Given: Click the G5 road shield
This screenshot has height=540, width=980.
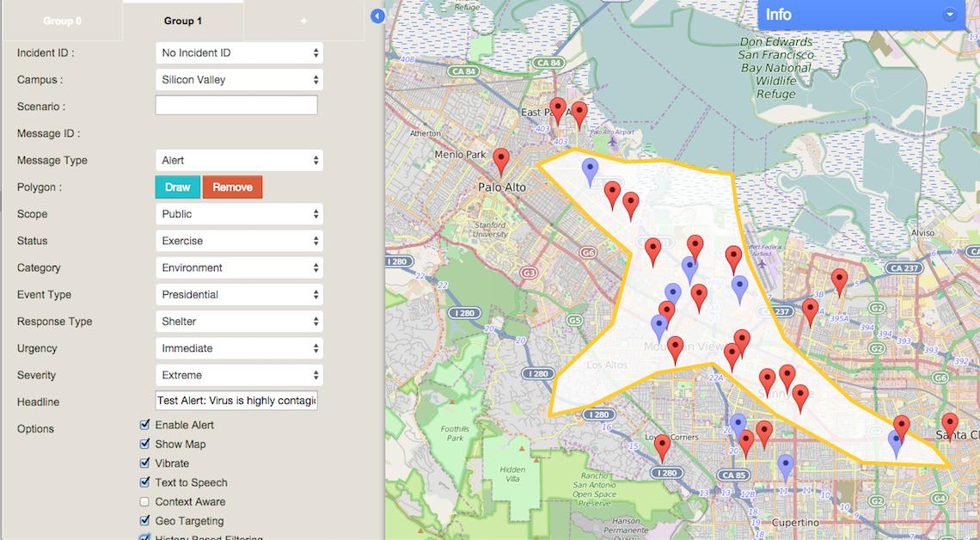Looking at the screenshot, I should pyautogui.click(x=574, y=320).
